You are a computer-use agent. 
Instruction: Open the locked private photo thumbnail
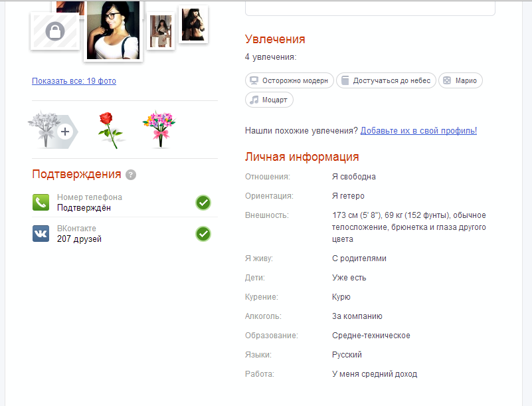tap(55, 31)
